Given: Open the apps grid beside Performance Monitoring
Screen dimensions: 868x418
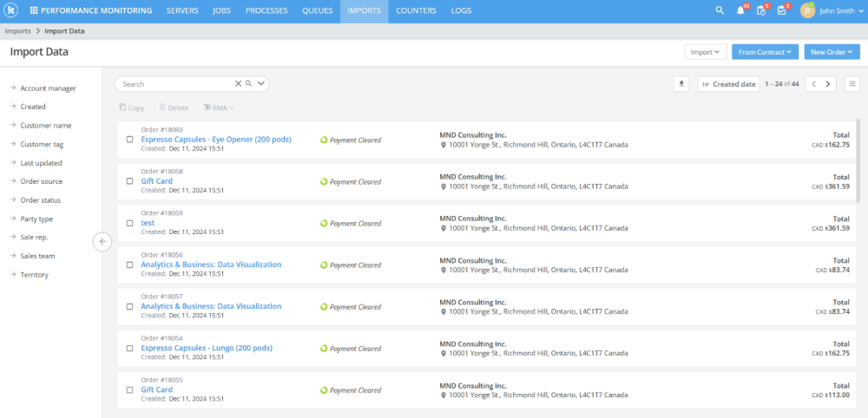Looking at the screenshot, I should [34, 10].
